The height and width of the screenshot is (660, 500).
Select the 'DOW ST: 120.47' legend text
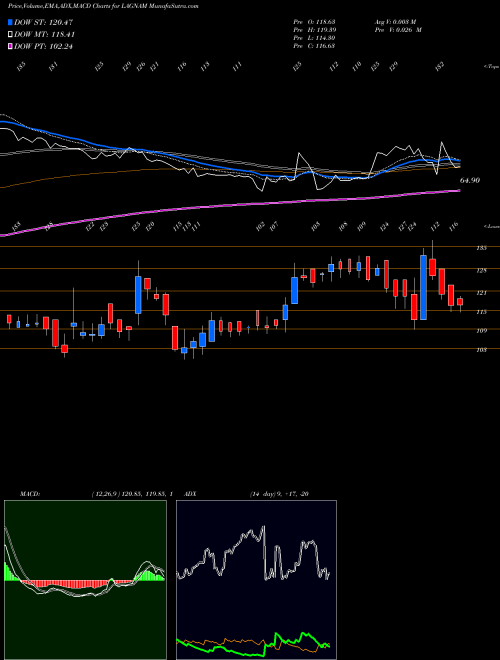point(44,22)
